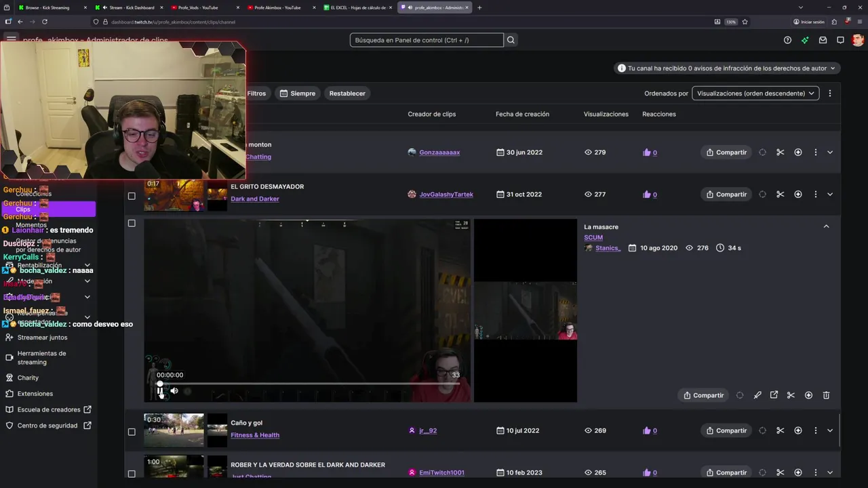Expand the Rentabilización sidebar section chevron
This screenshot has width=868, height=488.
click(x=87, y=266)
